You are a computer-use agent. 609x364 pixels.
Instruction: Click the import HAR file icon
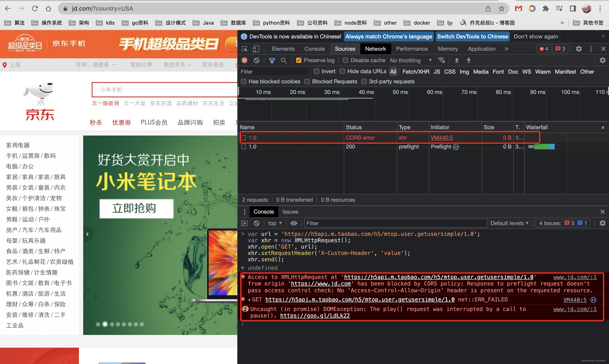pyautogui.click(x=456, y=61)
